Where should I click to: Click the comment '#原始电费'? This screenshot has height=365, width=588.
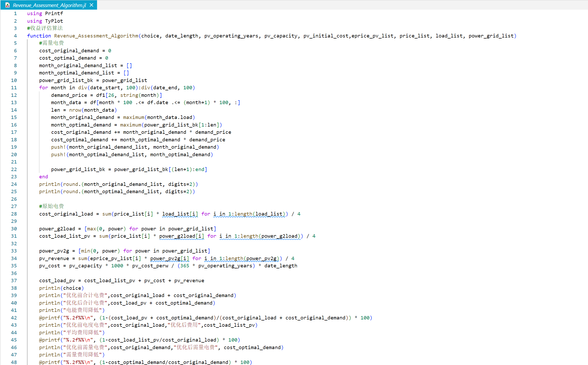(51, 206)
